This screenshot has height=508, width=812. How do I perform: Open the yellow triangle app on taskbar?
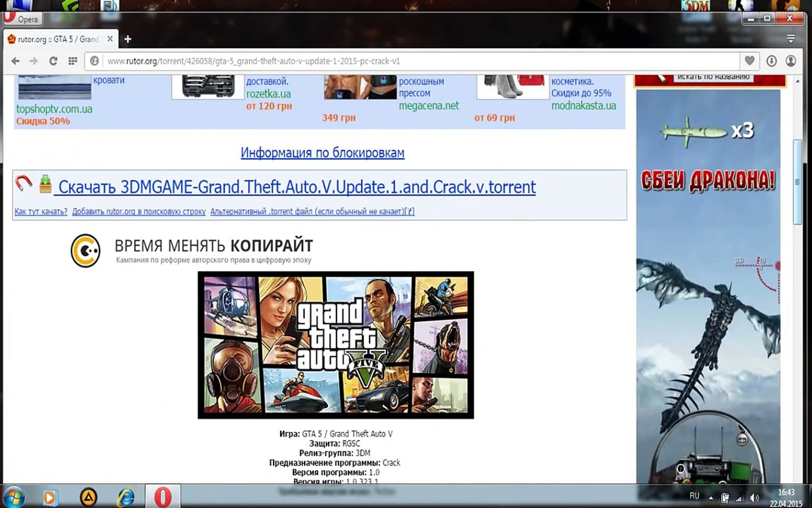coord(88,497)
